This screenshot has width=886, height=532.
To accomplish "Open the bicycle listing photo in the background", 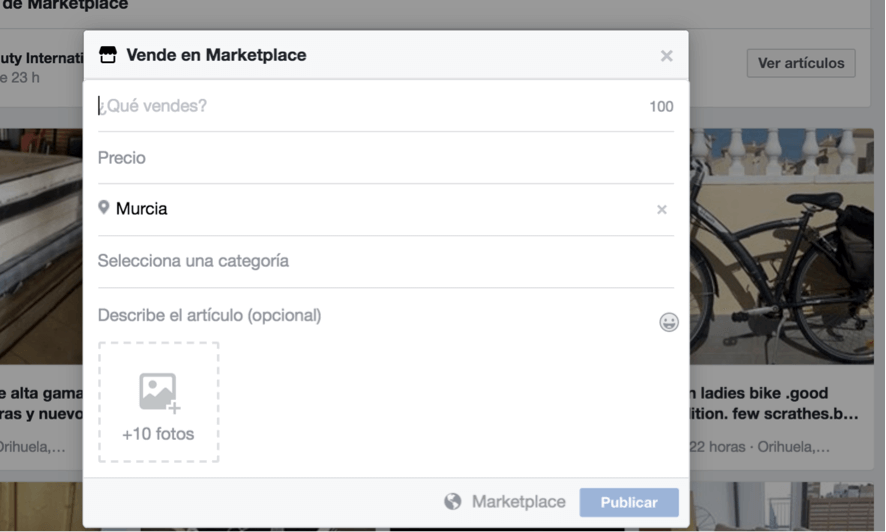I will pyautogui.click(x=781, y=246).
